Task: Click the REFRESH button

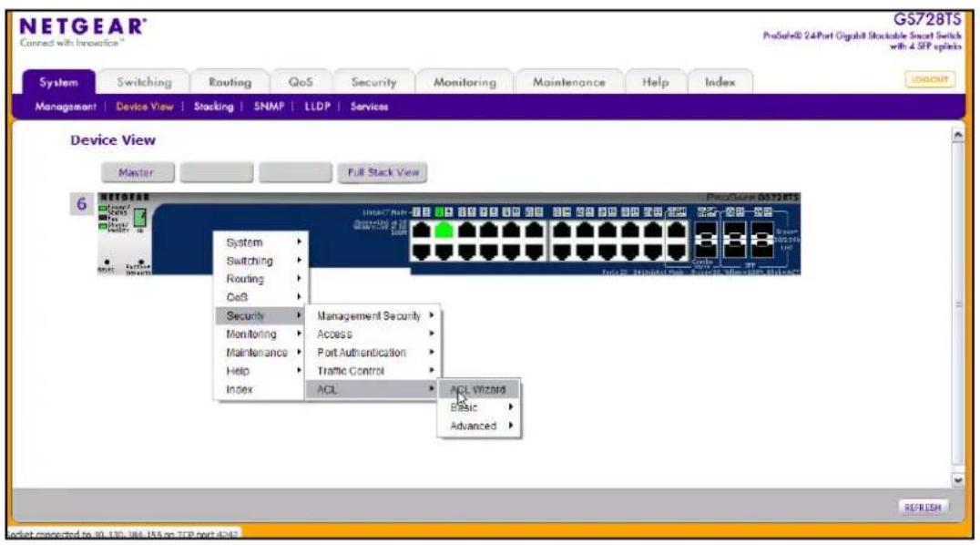Action: (923, 507)
